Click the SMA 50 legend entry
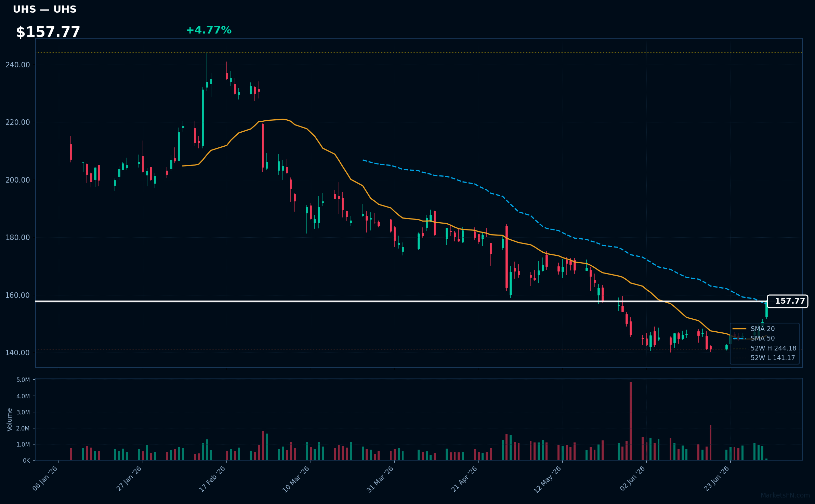The image size is (815, 504). pos(754,338)
